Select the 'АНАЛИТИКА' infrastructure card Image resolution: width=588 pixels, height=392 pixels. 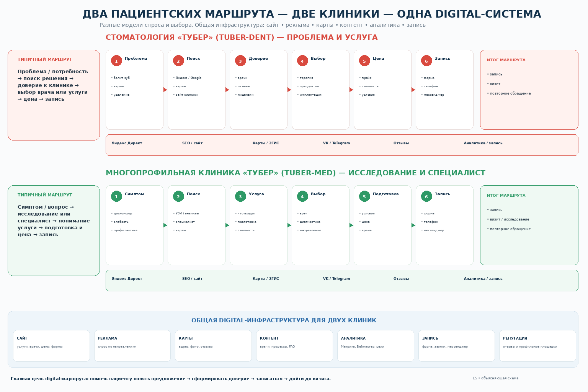[x=376, y=346]
